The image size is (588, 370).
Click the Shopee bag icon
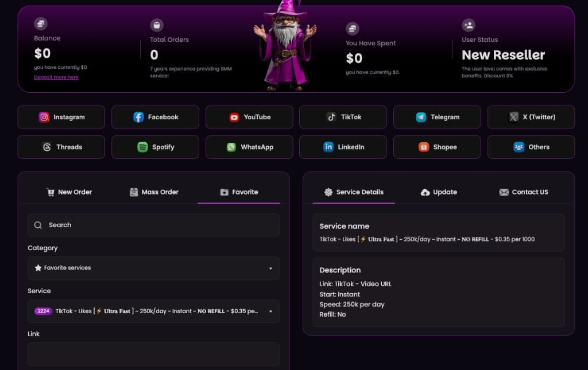424,147
